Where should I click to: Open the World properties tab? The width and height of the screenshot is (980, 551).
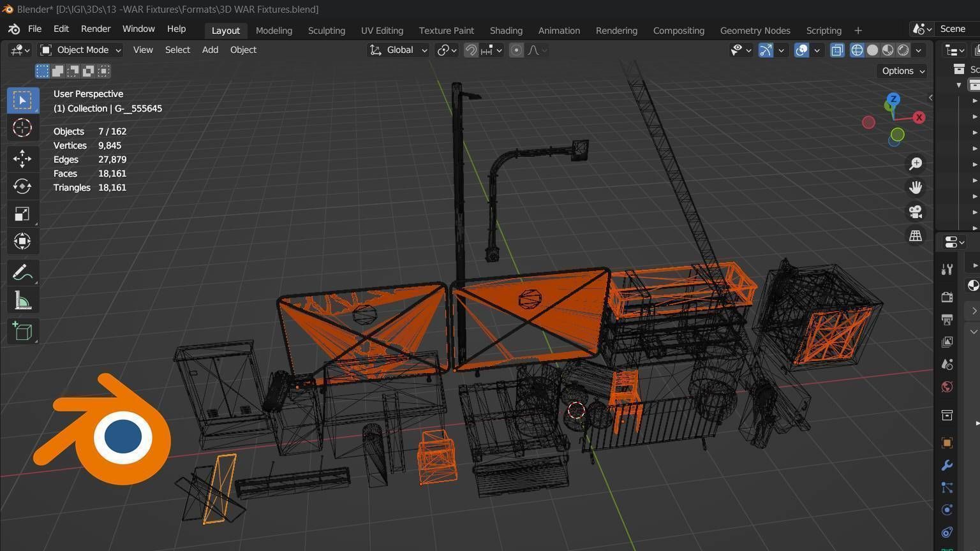point(947,386)
